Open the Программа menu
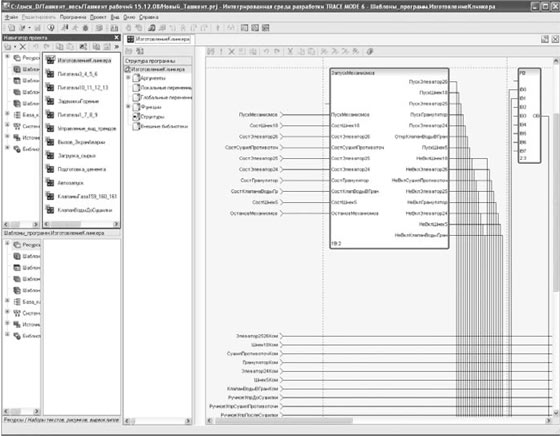Viewport: 560px width, 436px height. pos(73,17)
